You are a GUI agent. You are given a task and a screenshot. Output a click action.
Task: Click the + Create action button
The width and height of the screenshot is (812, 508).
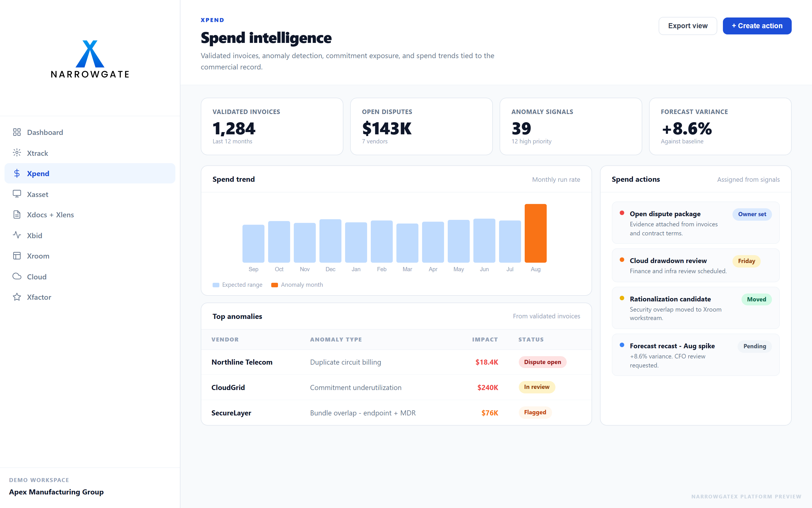pyautogui.click(x=757, y=26)
